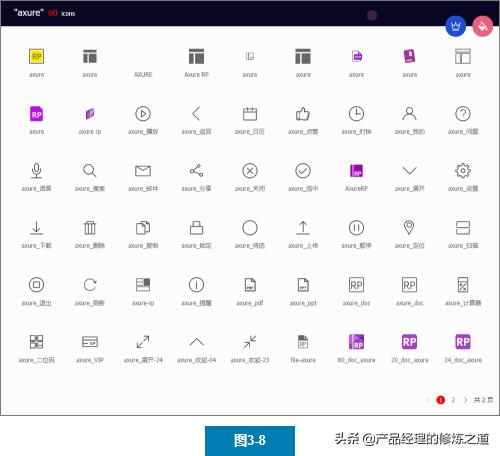Pick the small purple file icon labeled axure
Viewport: 500px width, 456px height.
coord(357,56)
